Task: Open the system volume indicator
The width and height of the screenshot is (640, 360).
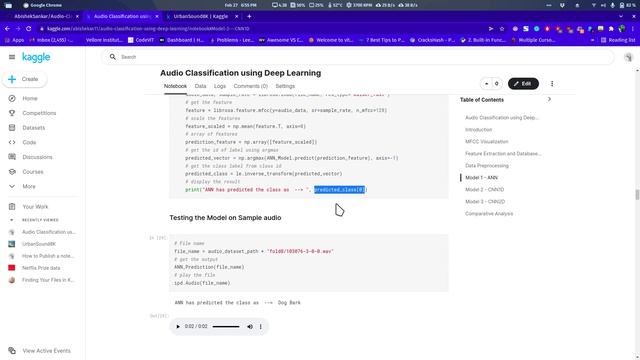Action: point(604,5)
